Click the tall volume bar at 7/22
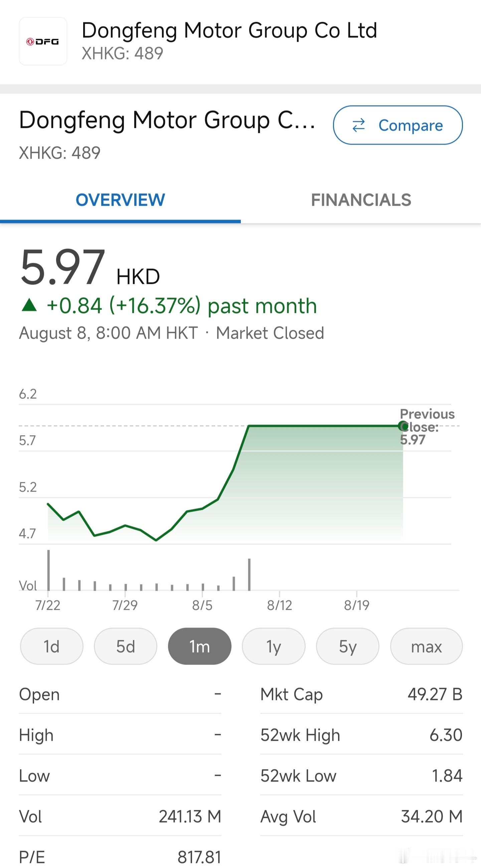The image size is (481, 868). click(48, 570)
